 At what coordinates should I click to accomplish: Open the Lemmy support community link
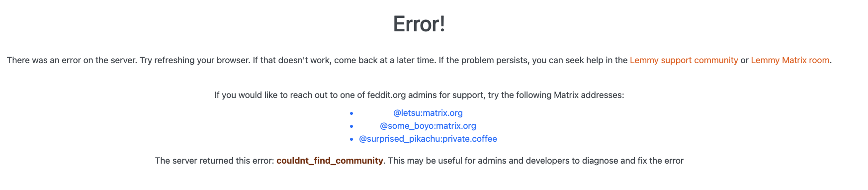click(684, 60)
